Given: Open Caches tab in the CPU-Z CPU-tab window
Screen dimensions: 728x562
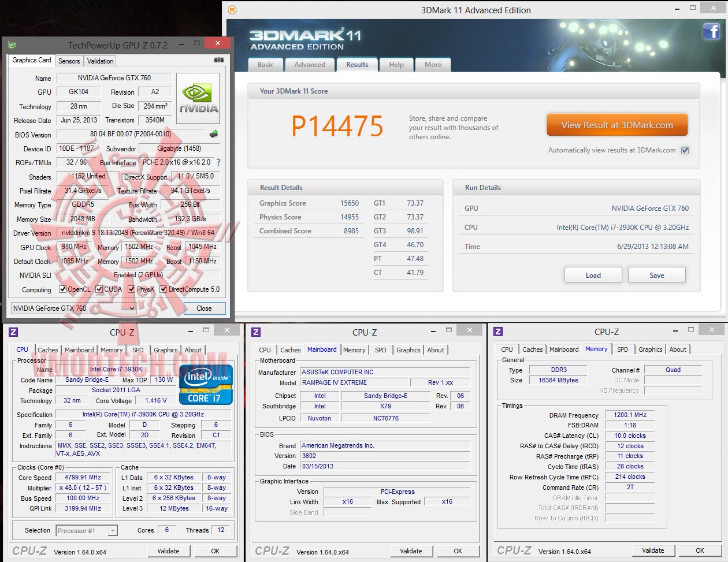Looking at the screenshot, I should (x=48, y=350).
